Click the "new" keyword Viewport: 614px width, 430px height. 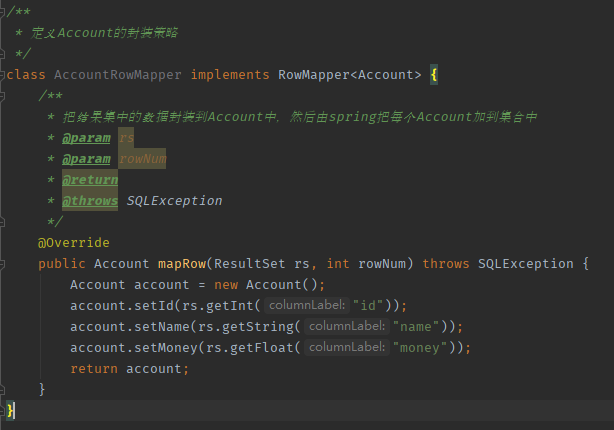226,285
